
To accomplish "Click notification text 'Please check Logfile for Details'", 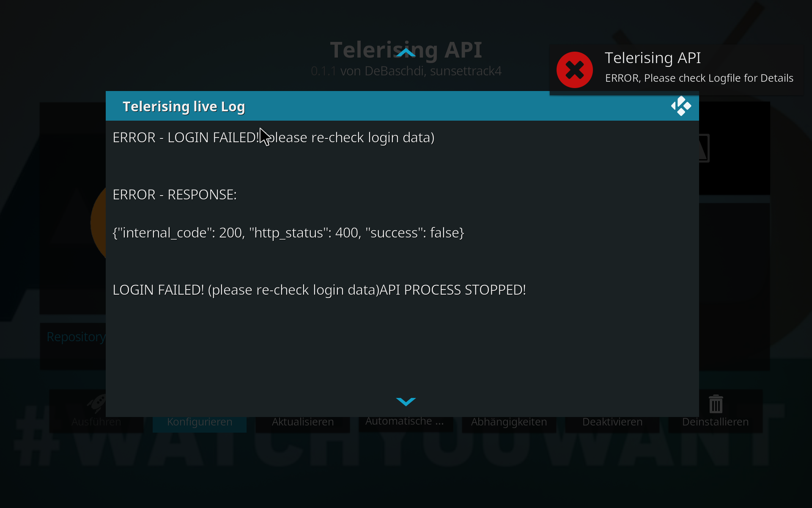I will (x=719, y=78).
